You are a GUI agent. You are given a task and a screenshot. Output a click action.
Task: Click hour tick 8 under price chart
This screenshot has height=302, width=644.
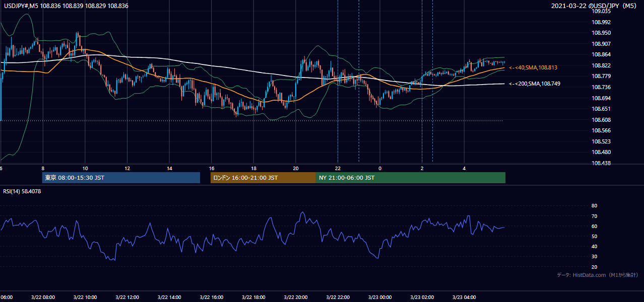click(x=43, y=168)
